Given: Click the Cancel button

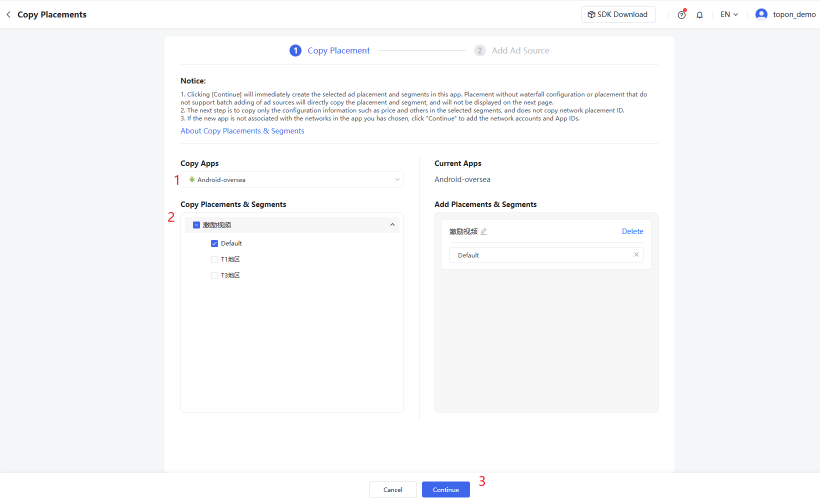Looking at the screenshot, I should coord(392,489).
